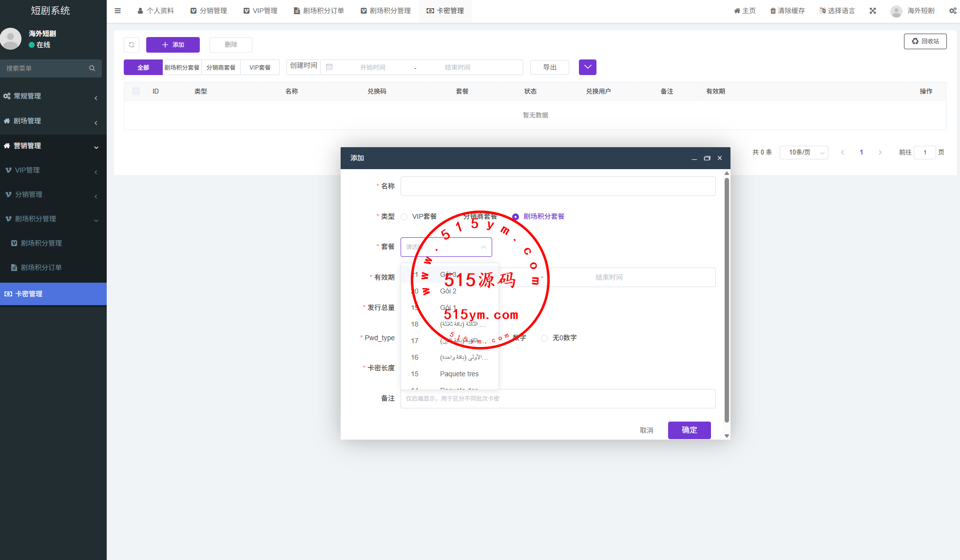Toggle the sidebar hamburger menu icon
The width and height of the screenshot is (960, 560).
point(117,11)
